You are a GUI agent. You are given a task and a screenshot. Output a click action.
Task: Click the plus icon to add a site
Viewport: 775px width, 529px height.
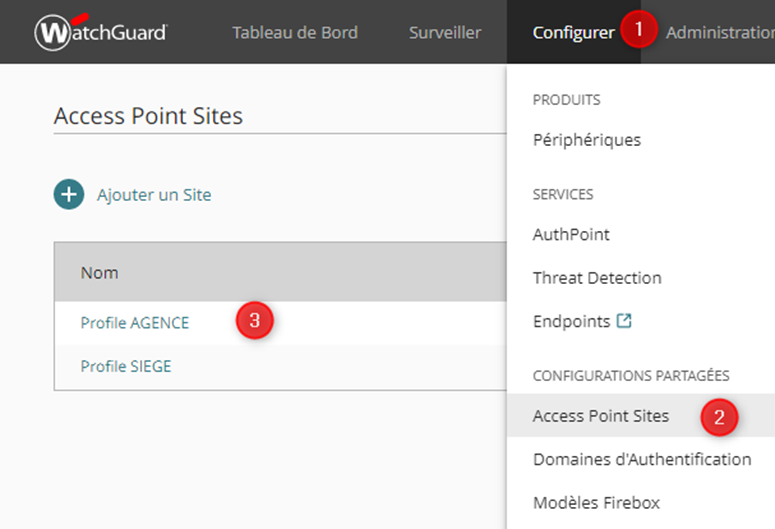(x=69, y=195)
